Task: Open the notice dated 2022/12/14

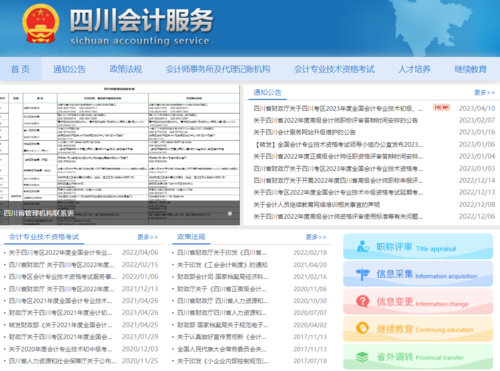Action: 338,180
